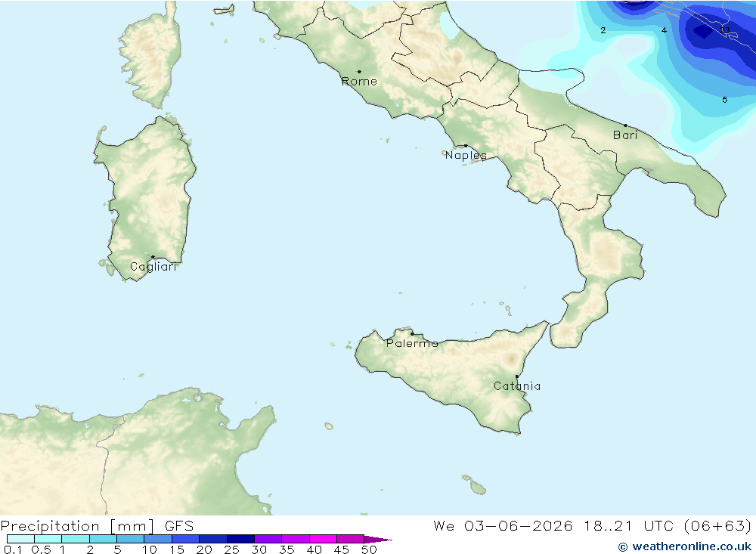
Task: Click the Cagliari city label
Action: click(x=153, y=267)
